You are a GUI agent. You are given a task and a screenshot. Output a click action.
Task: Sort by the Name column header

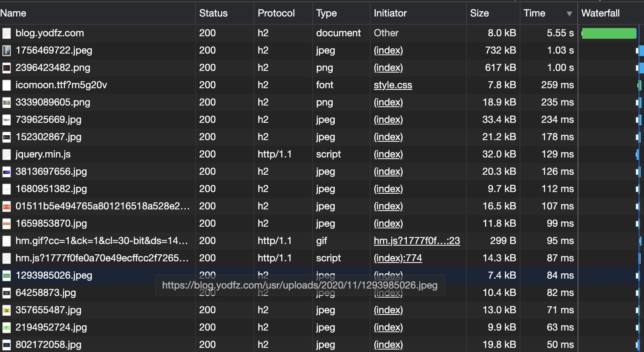coord(98,13)
